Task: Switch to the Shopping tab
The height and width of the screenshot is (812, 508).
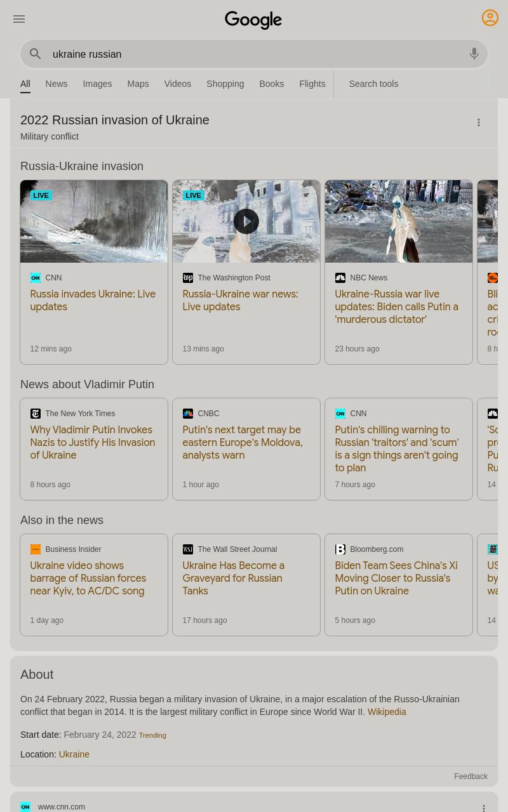Action: [225, 84]
